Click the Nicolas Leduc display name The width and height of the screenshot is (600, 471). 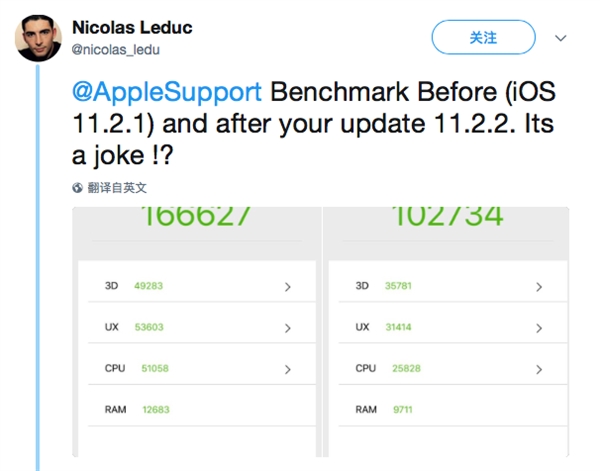[132, 28]
